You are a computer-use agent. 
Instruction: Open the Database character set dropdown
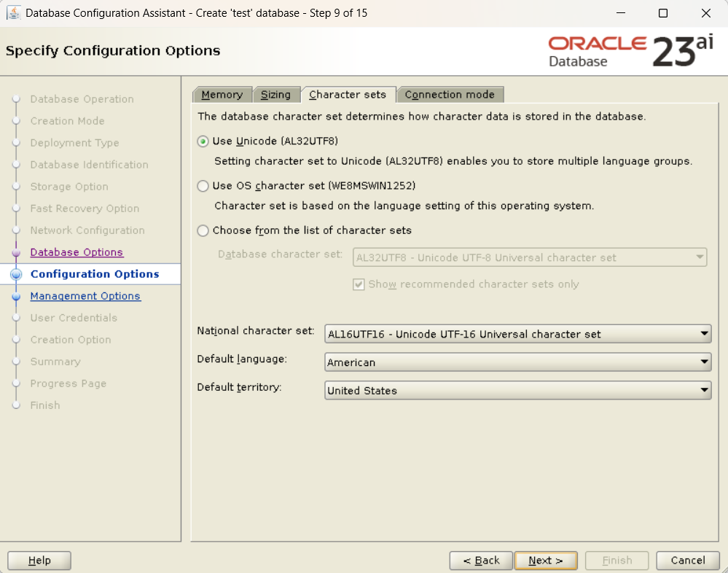point(530,258)
